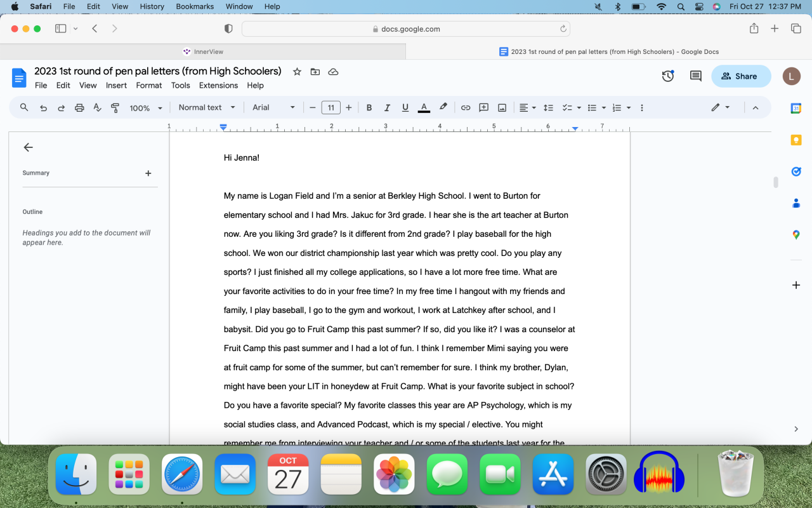The image size is (812, 508).
Task: Open Google Maps side panel
Action: [796, 235]
